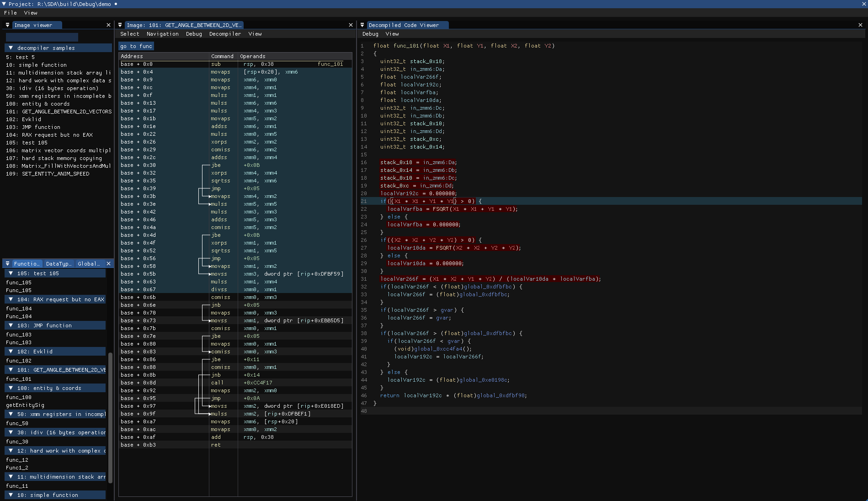Switch to the Global tab

pyautogui.click(x=88, y=264)
